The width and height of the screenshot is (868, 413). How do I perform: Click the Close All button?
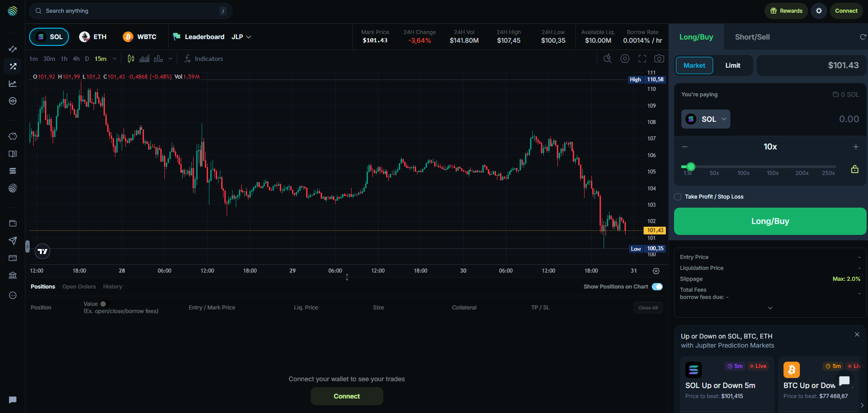pos(648,308)
